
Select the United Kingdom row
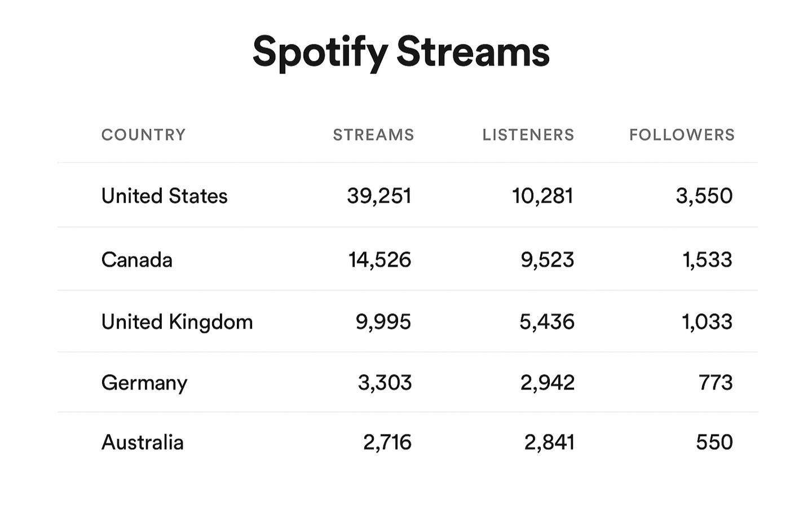pos(177,322)
